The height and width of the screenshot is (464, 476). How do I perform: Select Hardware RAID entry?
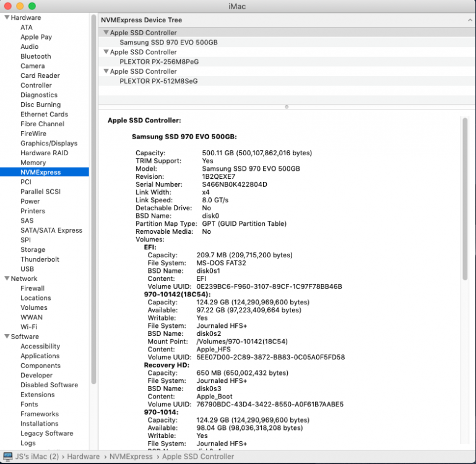pos(45,153)
